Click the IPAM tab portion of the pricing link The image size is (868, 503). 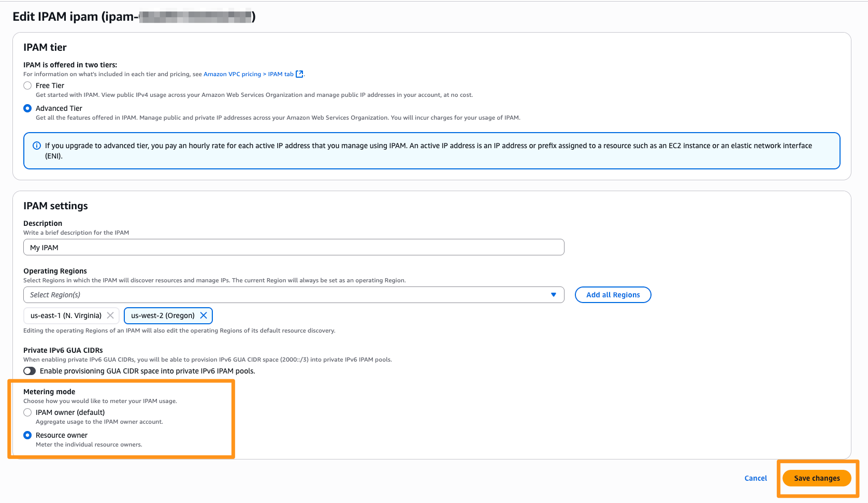tap(281, 74)
